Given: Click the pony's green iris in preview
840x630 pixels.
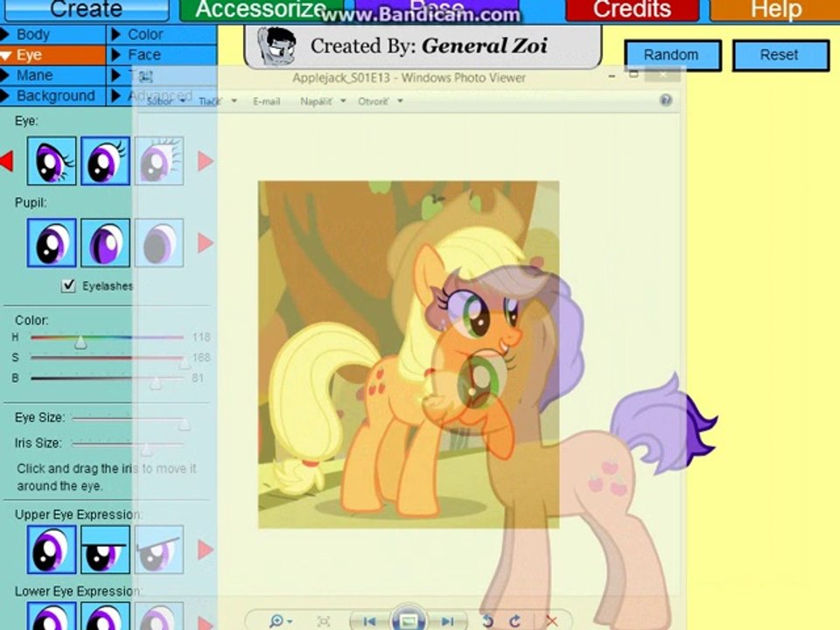Looking at the screenshot, I should click(x=479, y=381).
